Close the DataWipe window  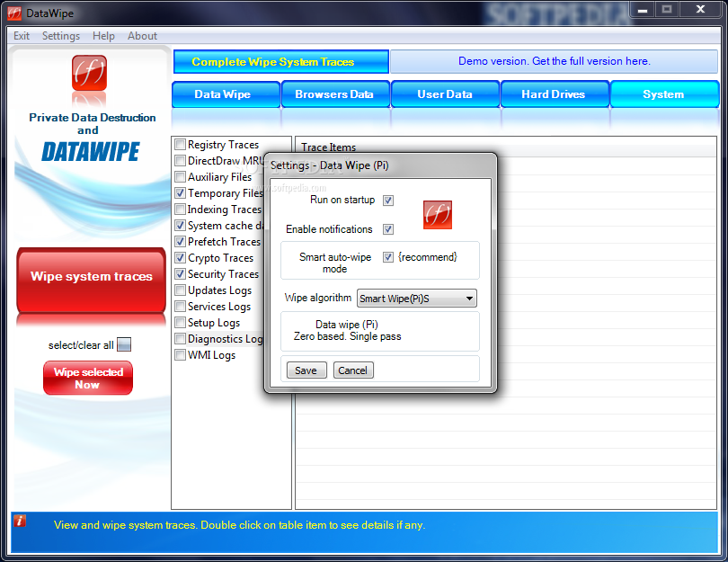[700, 10]
